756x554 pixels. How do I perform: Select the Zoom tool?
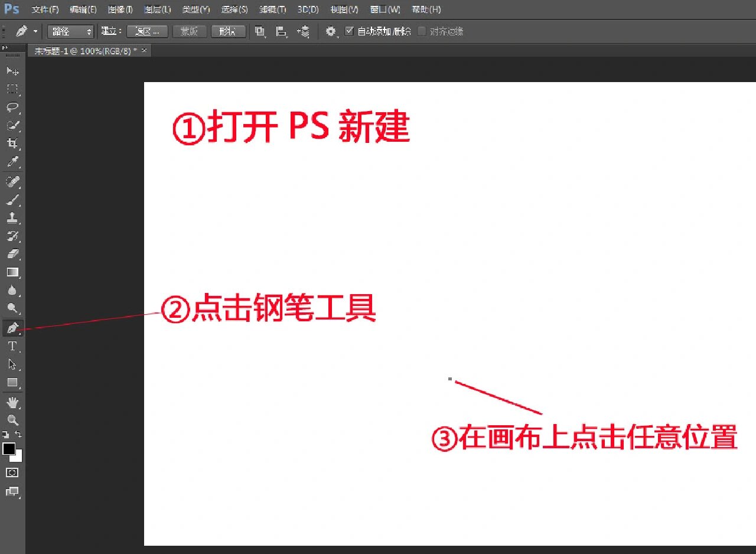coord(12,421)
